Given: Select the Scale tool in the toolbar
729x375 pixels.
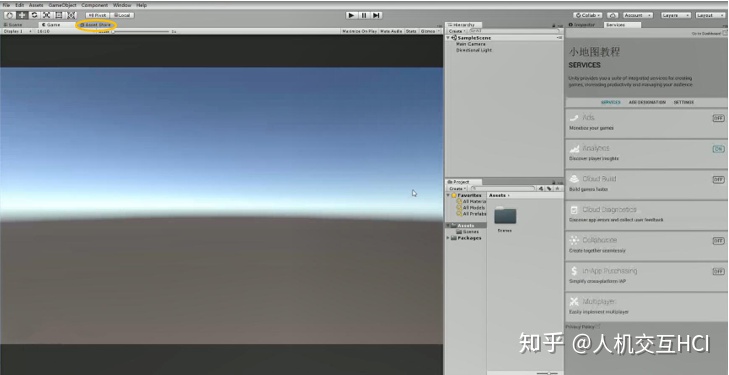Looking at the screenshot, I should click(46, 15).
